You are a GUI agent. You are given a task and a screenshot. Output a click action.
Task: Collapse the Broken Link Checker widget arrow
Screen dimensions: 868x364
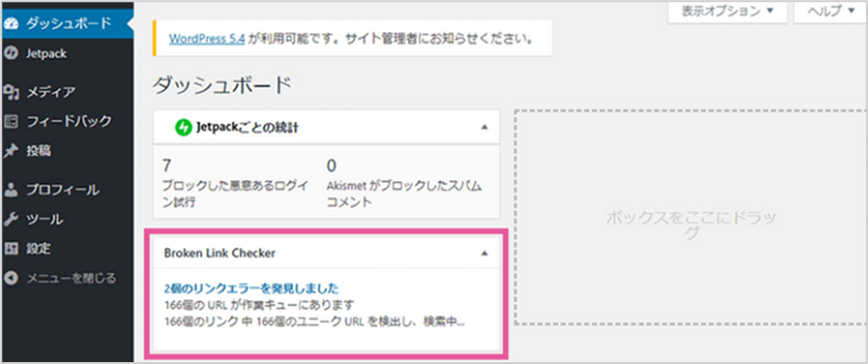[485, 253]
